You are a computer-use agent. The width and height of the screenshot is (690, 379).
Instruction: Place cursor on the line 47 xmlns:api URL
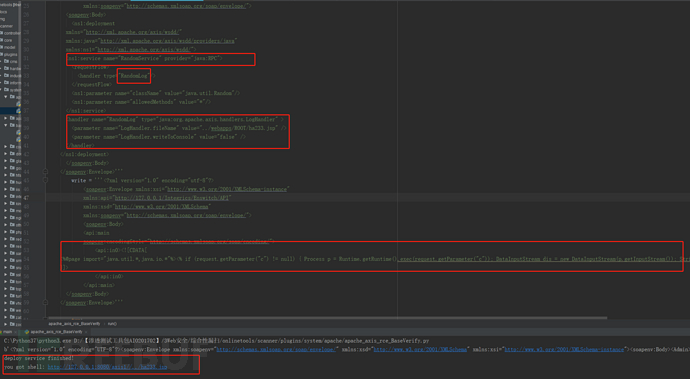click(x=172, y=198)
